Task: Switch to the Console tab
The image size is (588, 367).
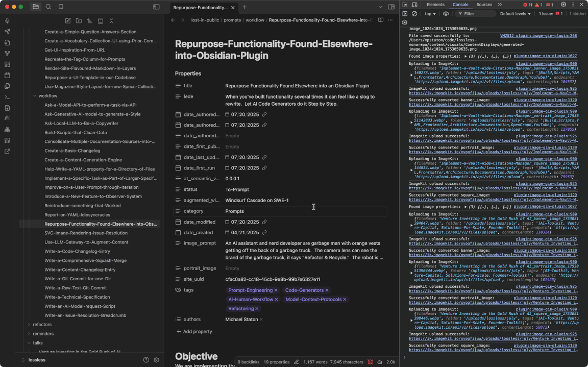Action: pyautogui.click(x=460, y=5)
